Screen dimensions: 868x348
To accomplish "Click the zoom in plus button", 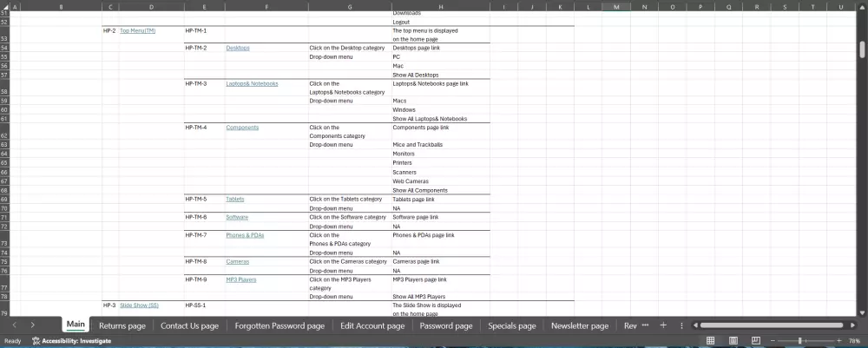I will coord(839,341).
